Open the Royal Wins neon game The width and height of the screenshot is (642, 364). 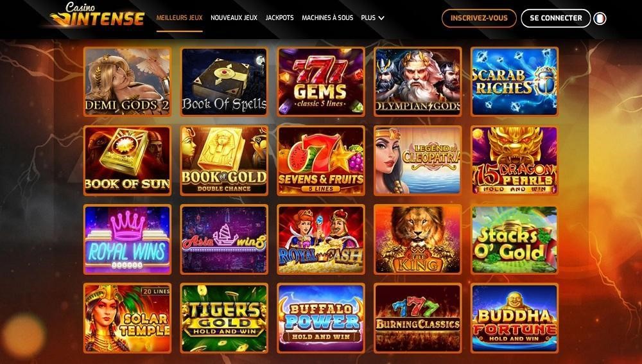point(127,239)
